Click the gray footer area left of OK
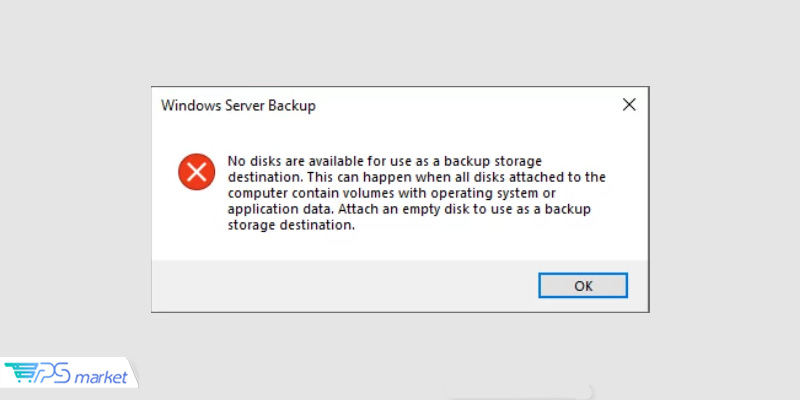800x400 pixels. [x=340, y=285]
